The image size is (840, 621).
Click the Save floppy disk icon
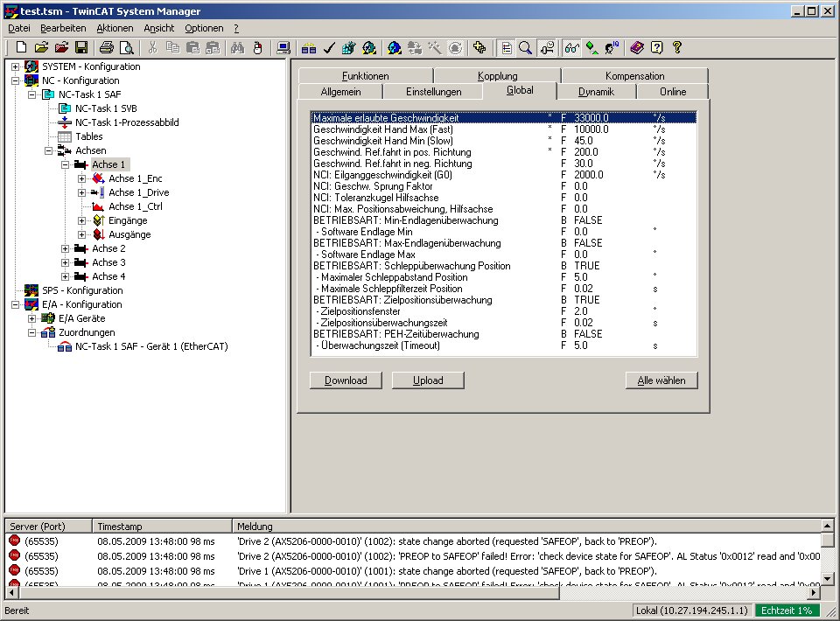tap(81, 47)
